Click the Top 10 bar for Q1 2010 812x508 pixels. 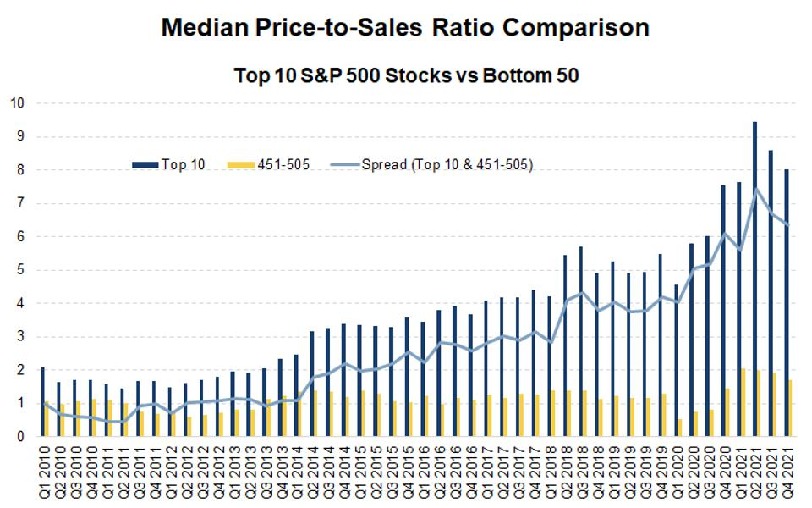click(x=42, y=402)
